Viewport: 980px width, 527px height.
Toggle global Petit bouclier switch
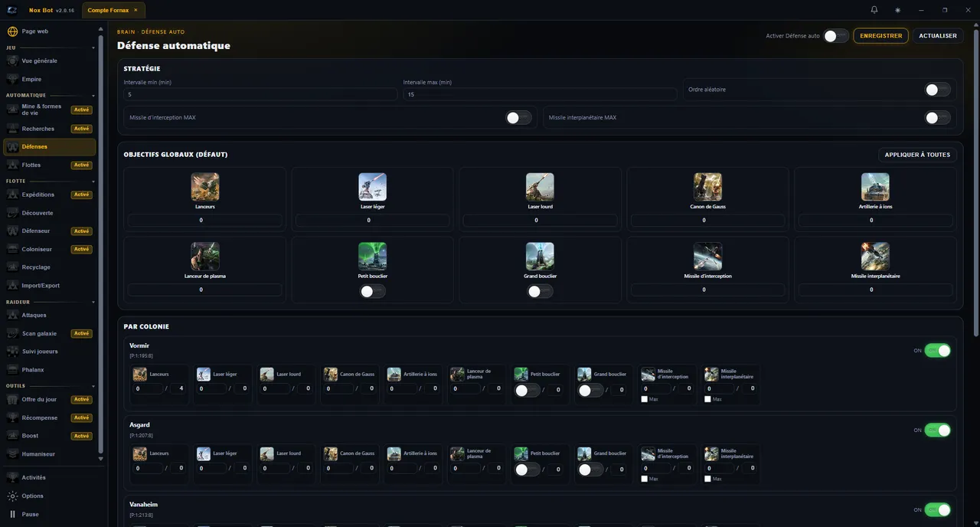373,291
